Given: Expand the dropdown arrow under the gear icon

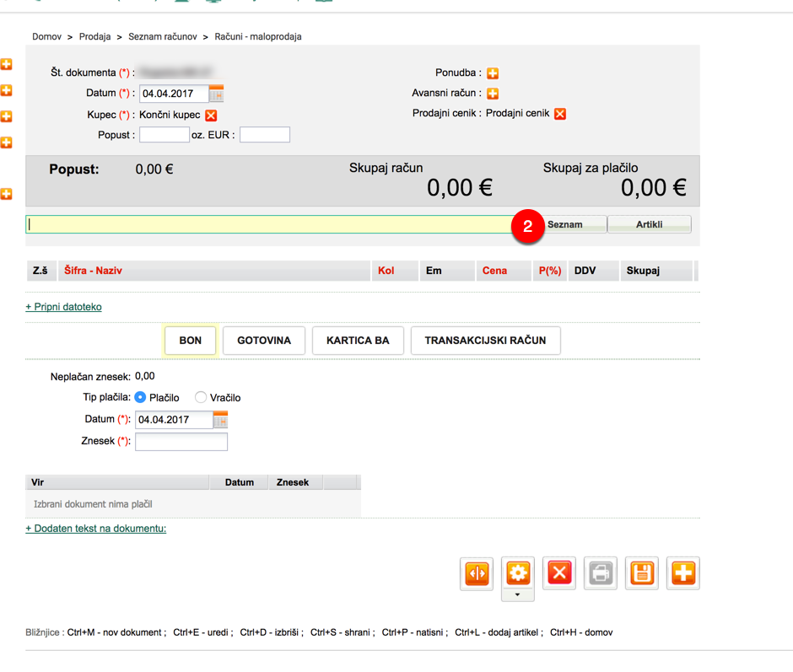Looking at the screenshot, I should point(517,595).
